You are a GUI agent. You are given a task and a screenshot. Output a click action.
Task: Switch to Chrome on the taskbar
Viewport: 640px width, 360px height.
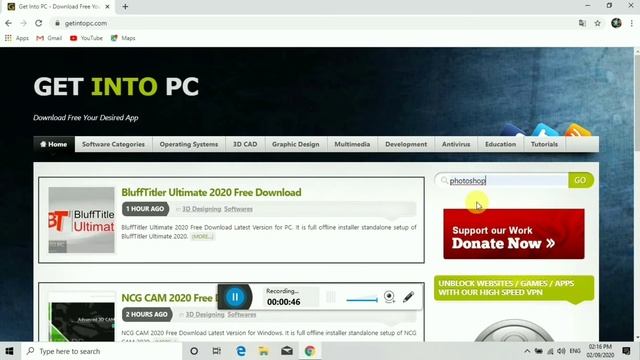pyautogui.click(x=310, y=351)
